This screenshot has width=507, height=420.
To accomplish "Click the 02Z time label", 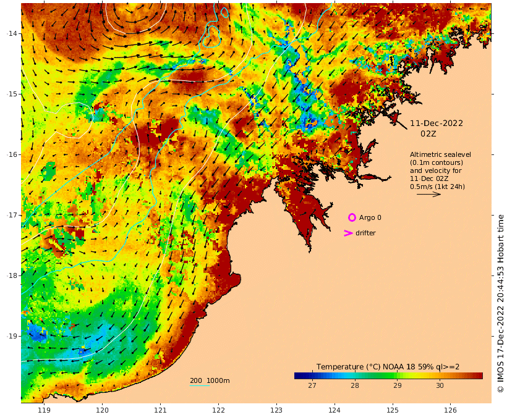I will coord(428,134).
